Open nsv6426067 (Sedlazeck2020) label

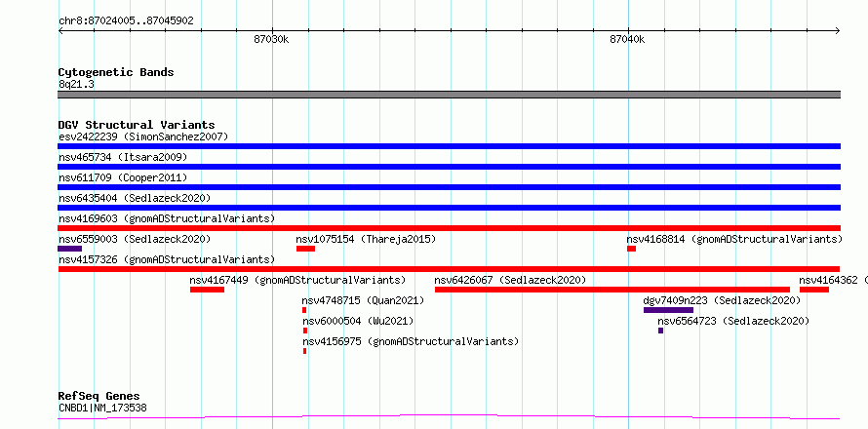click(510, 280)
